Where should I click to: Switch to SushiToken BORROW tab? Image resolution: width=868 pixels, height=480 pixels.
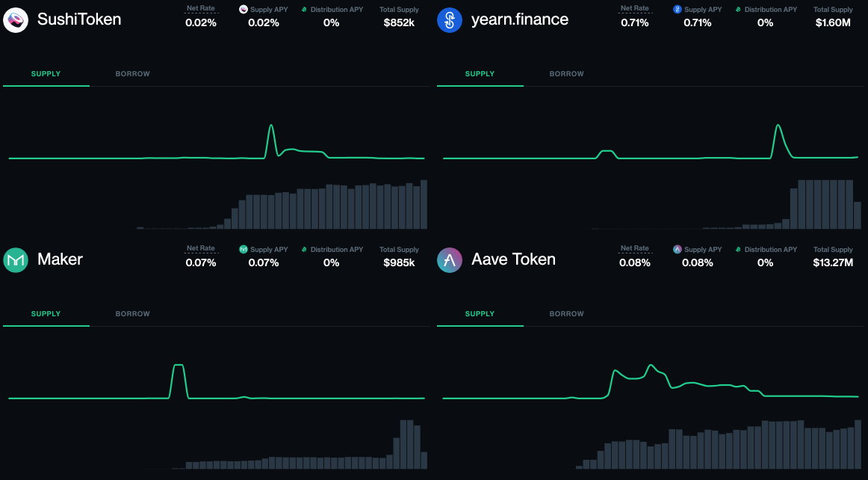[x=132, y=74]
